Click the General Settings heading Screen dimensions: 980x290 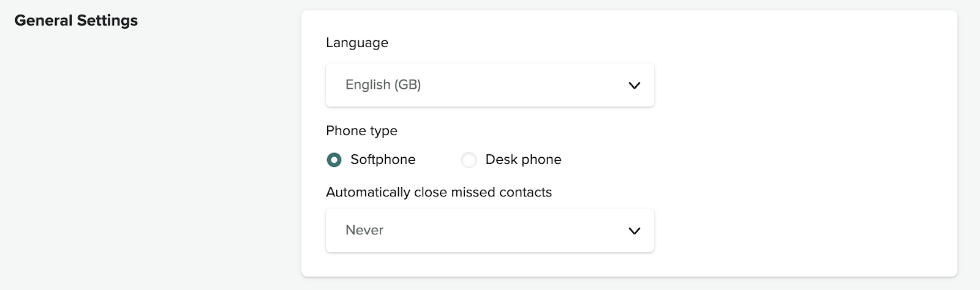pos(76,20)
